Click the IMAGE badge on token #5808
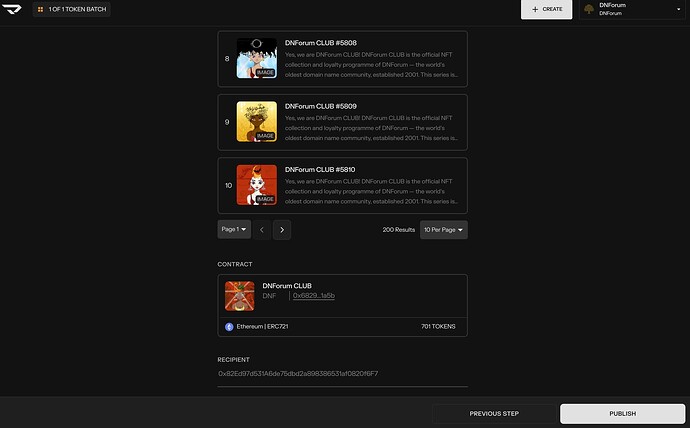The image size is (690, 428). [x=265, y=73]
